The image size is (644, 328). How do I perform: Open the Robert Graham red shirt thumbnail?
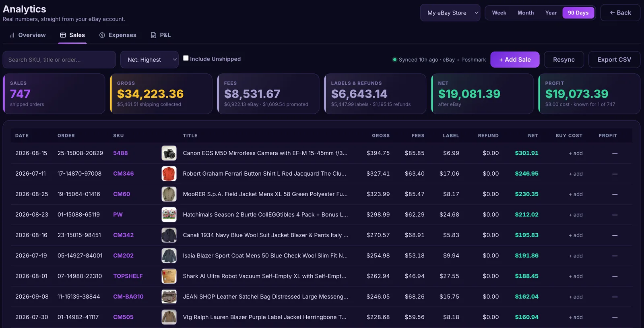169,174
